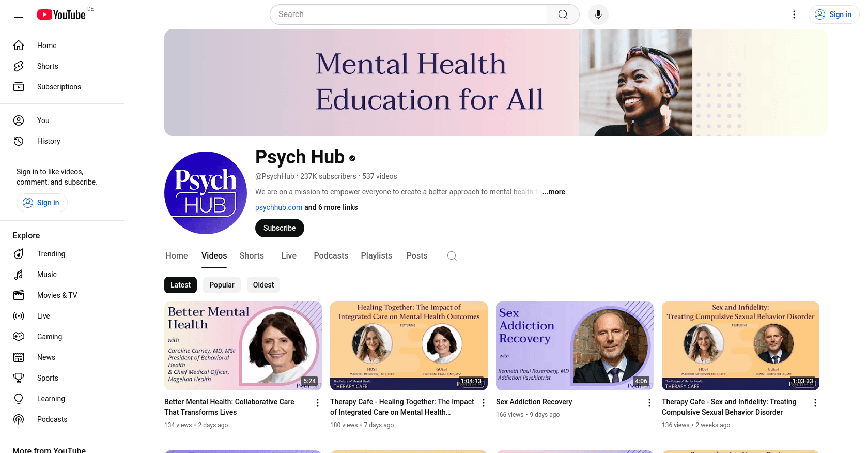Open the psychhub.com link
The height and width of the screenshot is (453, 868).
tap(278, 207)
